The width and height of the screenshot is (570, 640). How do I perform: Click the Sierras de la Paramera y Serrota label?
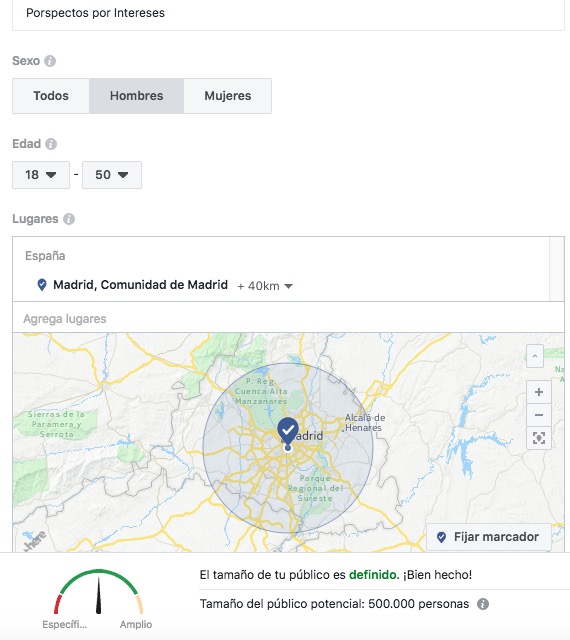56,424
